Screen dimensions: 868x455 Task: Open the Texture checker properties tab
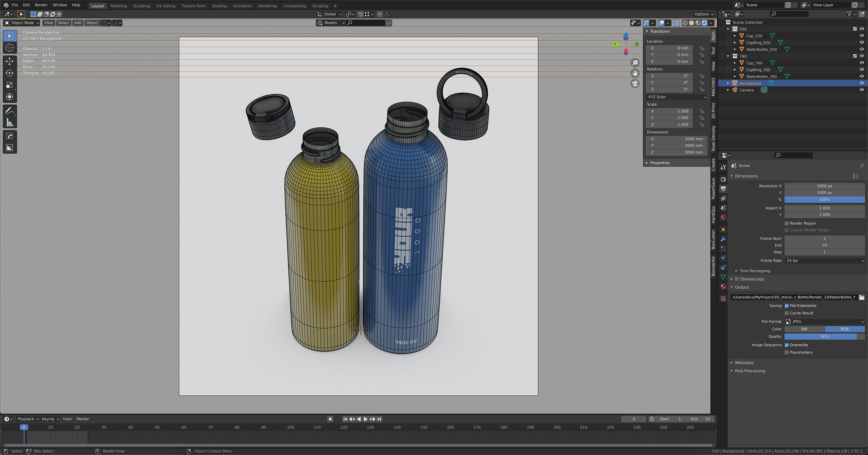coord(723,299)
